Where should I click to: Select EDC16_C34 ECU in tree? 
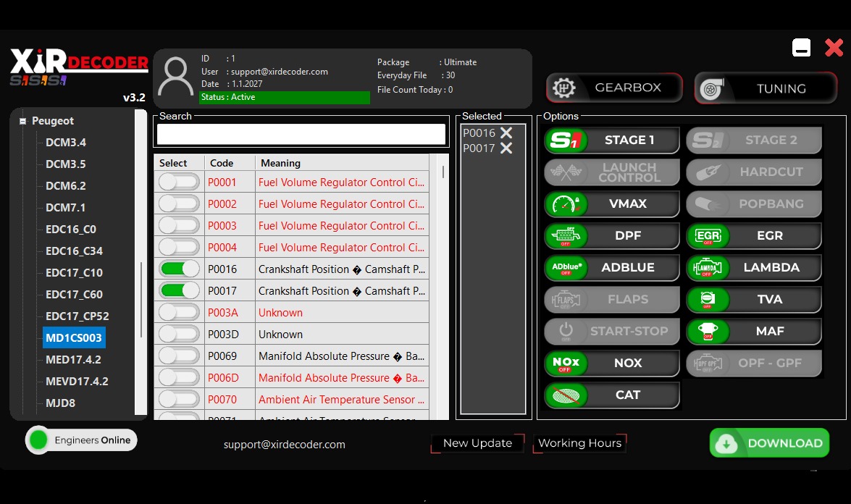click(x=75, y=251)
